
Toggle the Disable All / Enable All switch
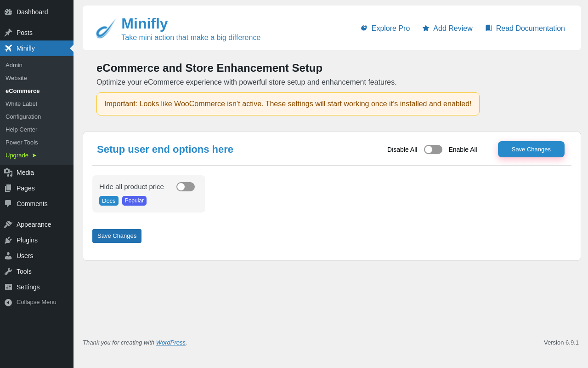[x=433, y=149]
